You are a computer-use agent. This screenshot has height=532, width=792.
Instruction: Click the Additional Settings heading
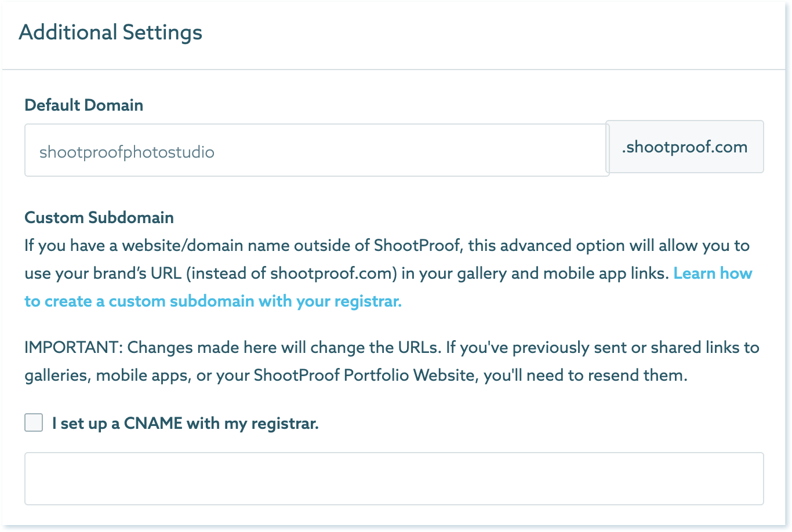(111, 32)
